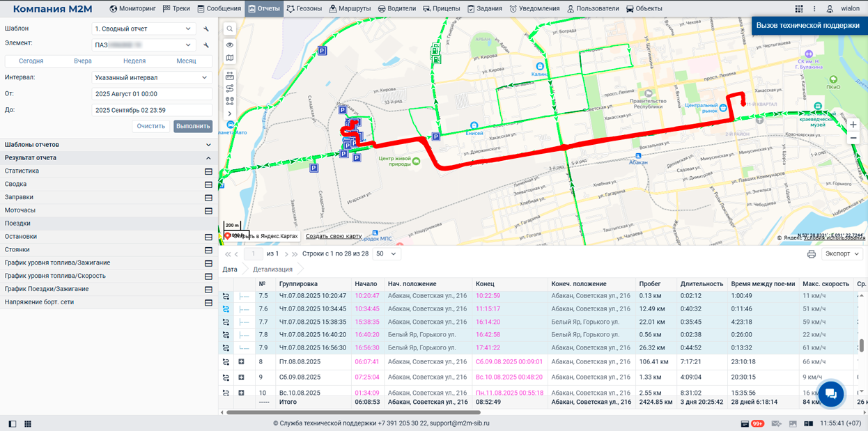Open the online support chat bubble
Image resolution: width=868 pixels, height=431 pixels.
(830, 393)
